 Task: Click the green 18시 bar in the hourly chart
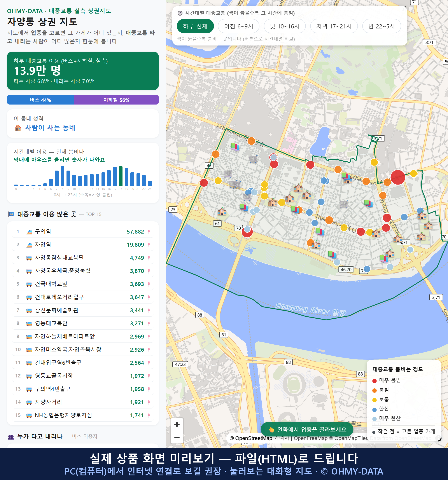pos(121,176)
